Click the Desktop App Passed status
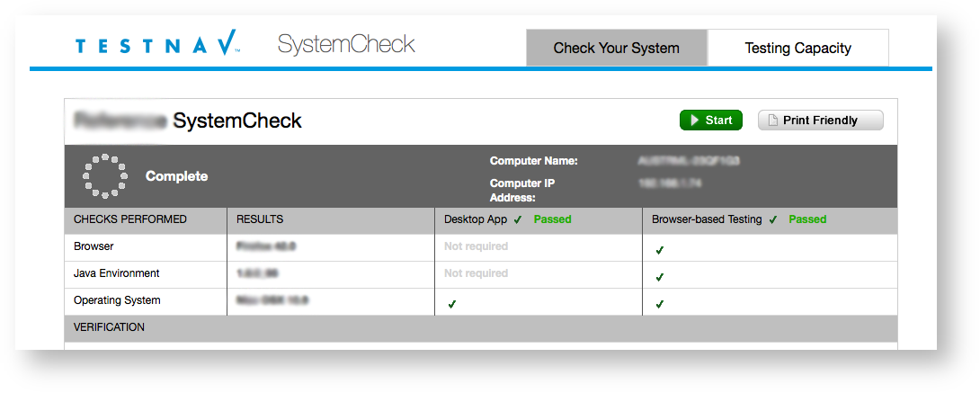Viewport: 980px width, 393px height. point(553,219)
